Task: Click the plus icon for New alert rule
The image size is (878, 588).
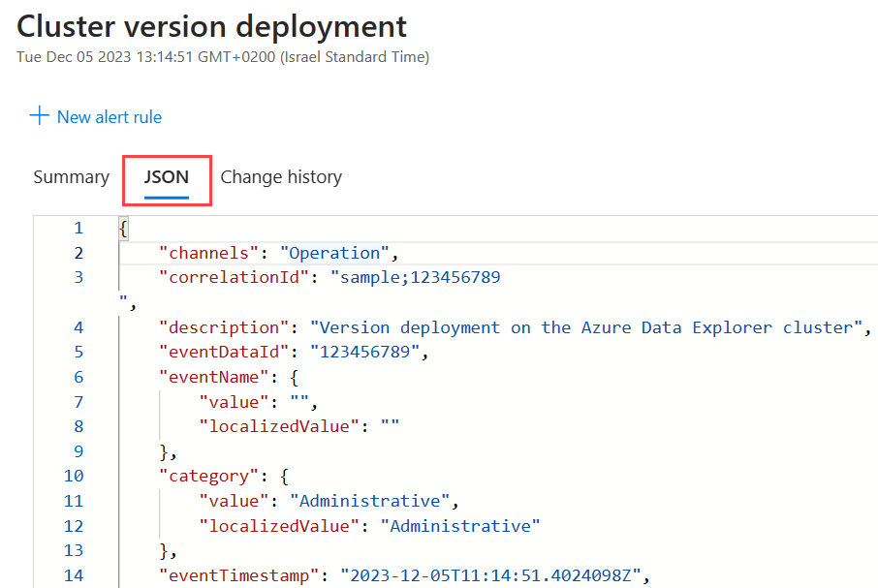Action: (x=39, y=116)
